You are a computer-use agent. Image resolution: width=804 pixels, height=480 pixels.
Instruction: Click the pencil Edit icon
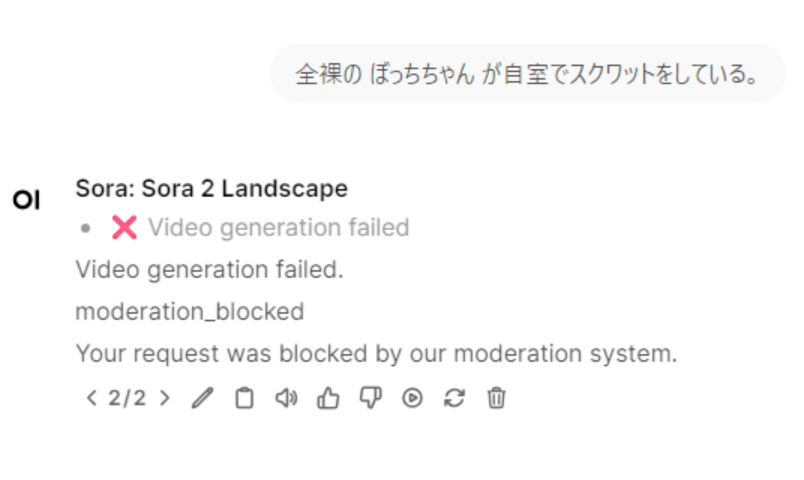click(x=202, y=398)
